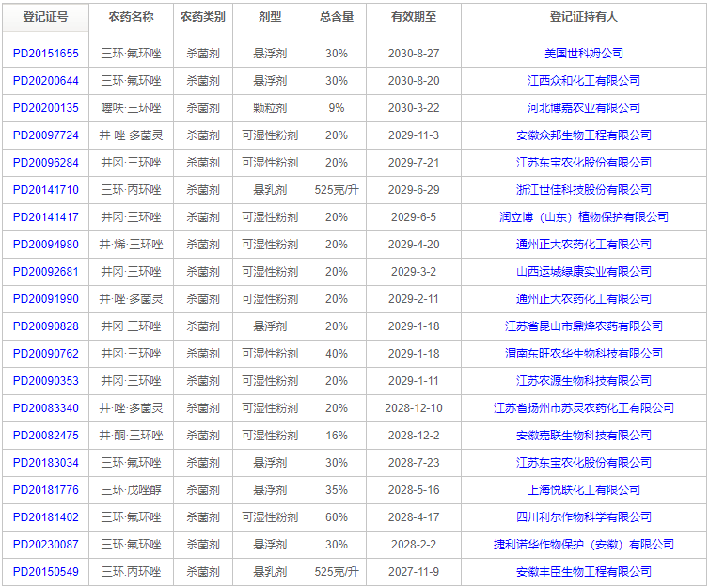Select the 16% content cell

[x=337, y=436]
